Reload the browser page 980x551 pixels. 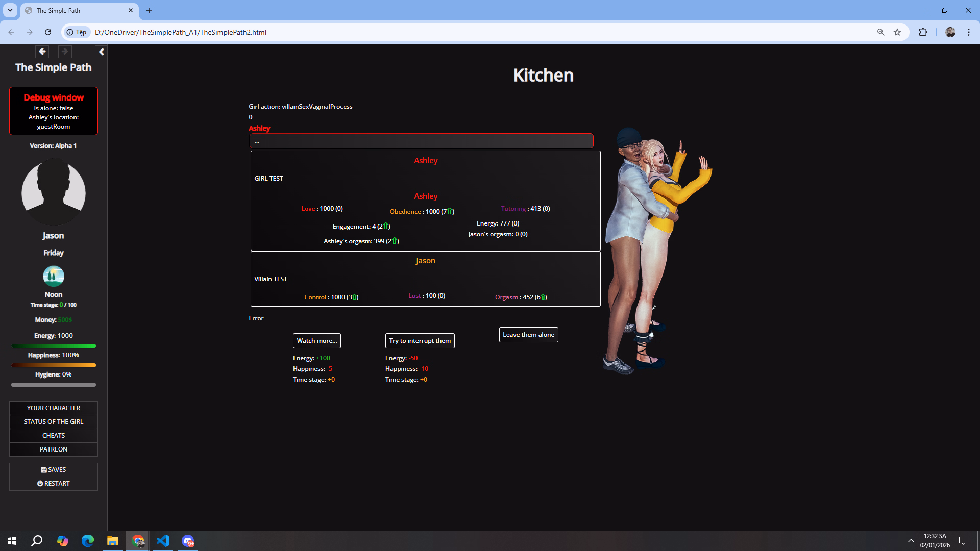(48, 32)
